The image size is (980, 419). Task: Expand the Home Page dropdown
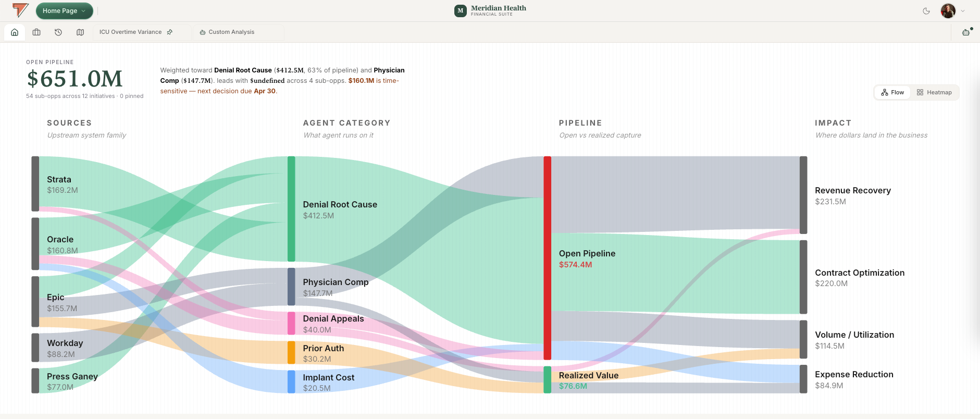click(64, 11)
